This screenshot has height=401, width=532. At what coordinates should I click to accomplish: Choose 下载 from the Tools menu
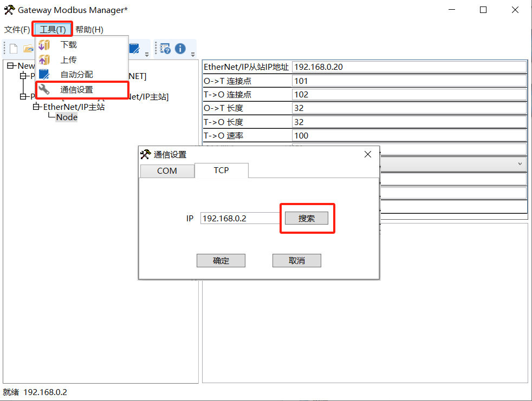(x=82, y=45)
